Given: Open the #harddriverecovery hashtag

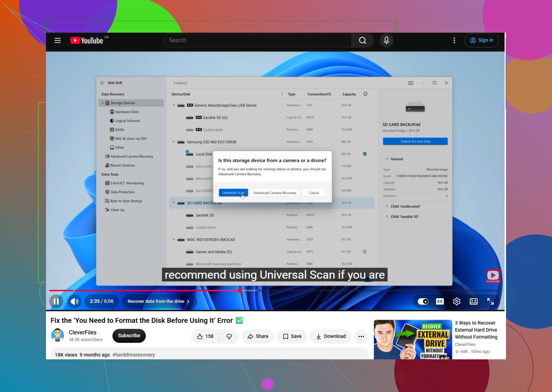Looking at the screenshot, I should (134, 355).
